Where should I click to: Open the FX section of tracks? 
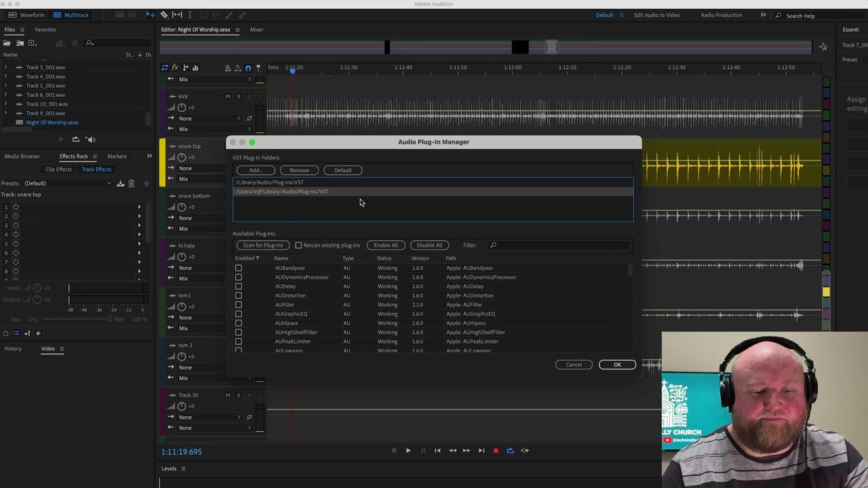[x=175, y=68]
